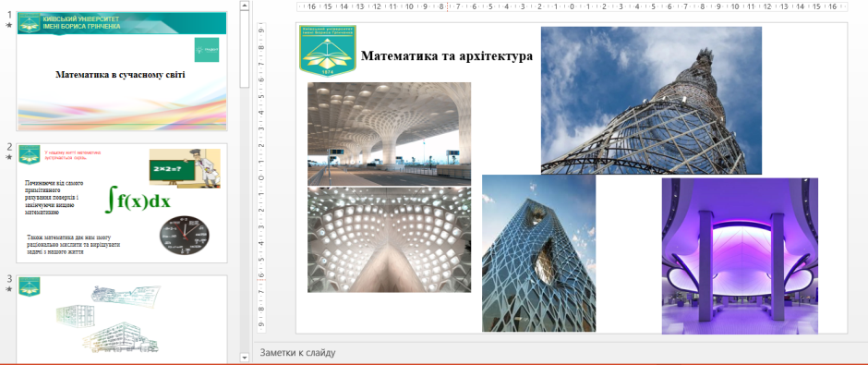Click the up arrow of thumbnail pane scrollbar
The height and width of the screenshot is (365, 868).
(245, 5)
